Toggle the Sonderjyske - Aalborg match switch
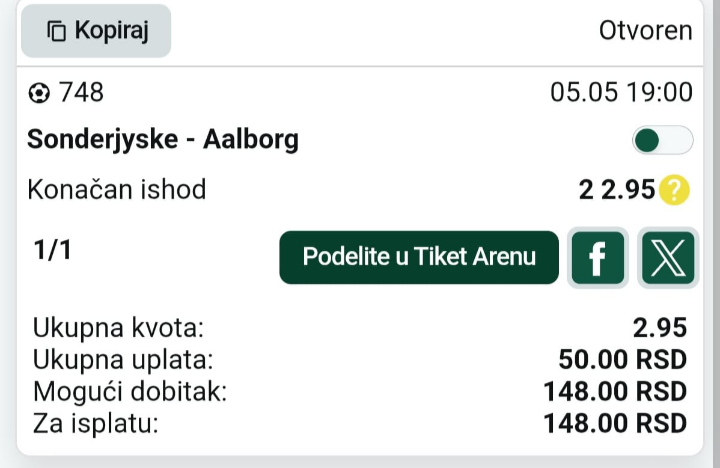Screen dimensions: 720x468 [x=663, y=140]
